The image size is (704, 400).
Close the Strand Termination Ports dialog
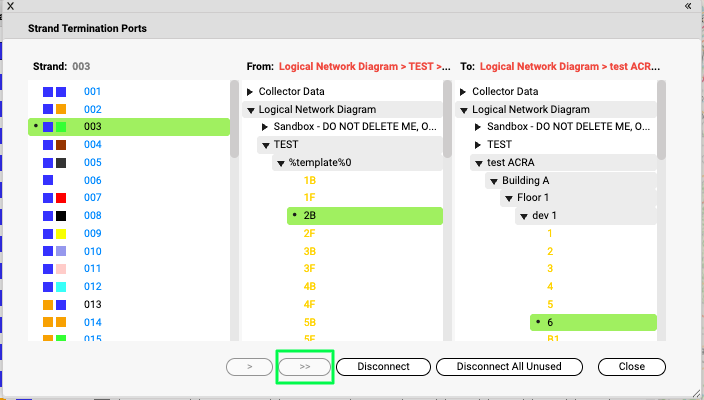pos(631,367)
